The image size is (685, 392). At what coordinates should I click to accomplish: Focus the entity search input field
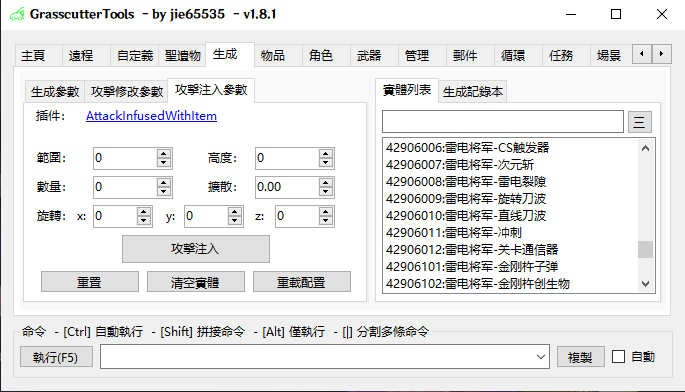tap(502, 121)
